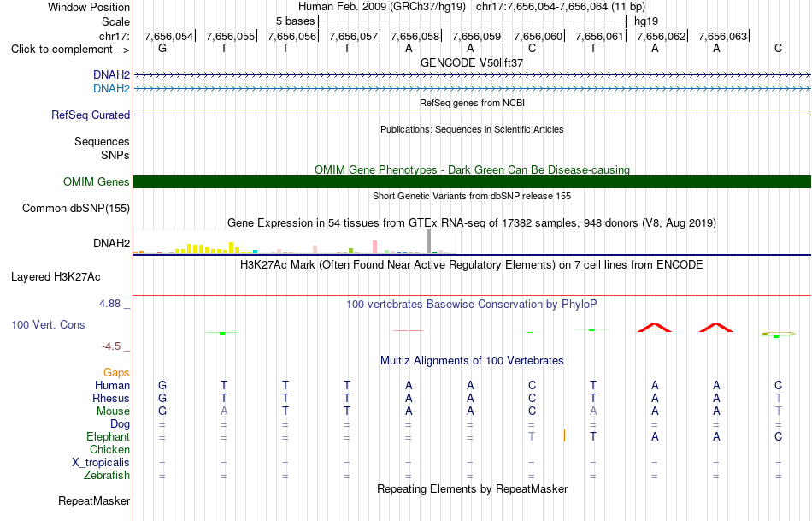Click the 7,656,058 position label

pyautogui.click(x=415, y=36)
